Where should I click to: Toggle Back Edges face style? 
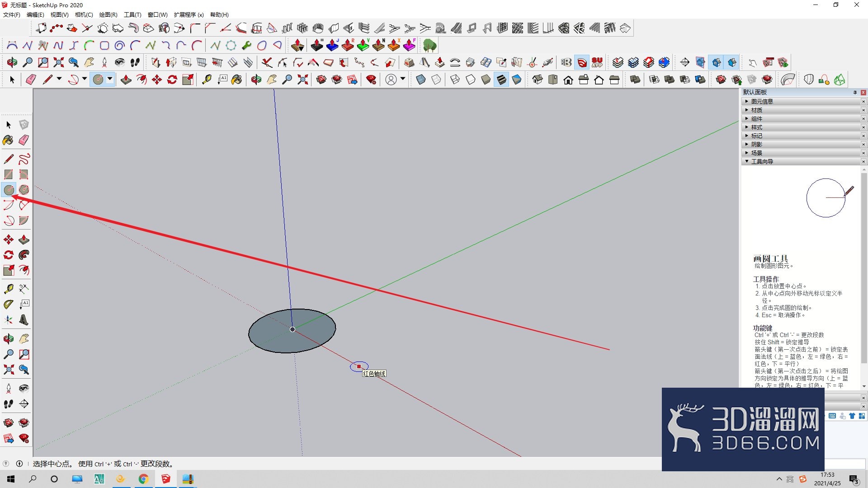[436, 80]
